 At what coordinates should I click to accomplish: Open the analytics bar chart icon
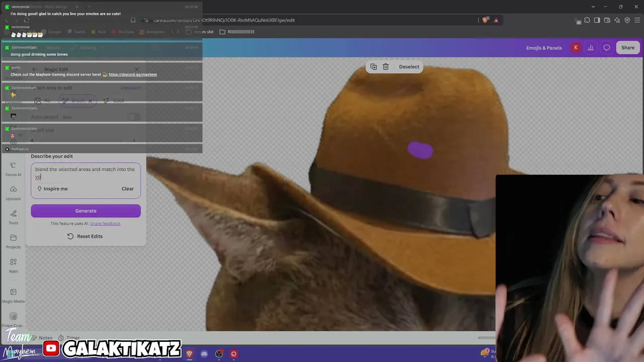point(591,48)
